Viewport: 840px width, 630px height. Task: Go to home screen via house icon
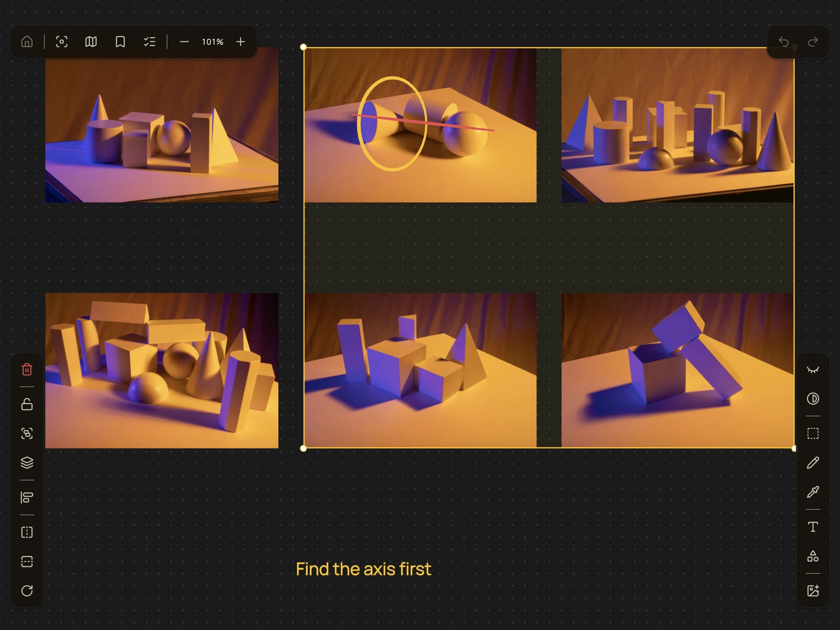[27, 41]
